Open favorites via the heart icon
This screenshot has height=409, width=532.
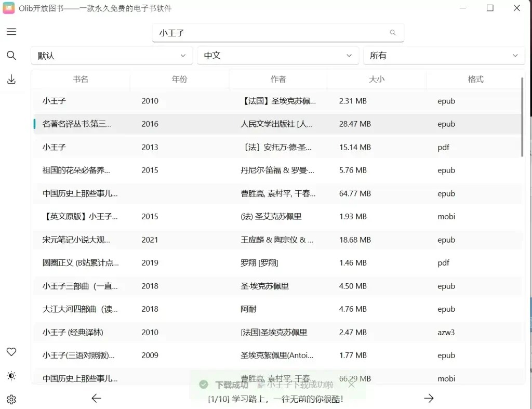[x=11, y=352]
